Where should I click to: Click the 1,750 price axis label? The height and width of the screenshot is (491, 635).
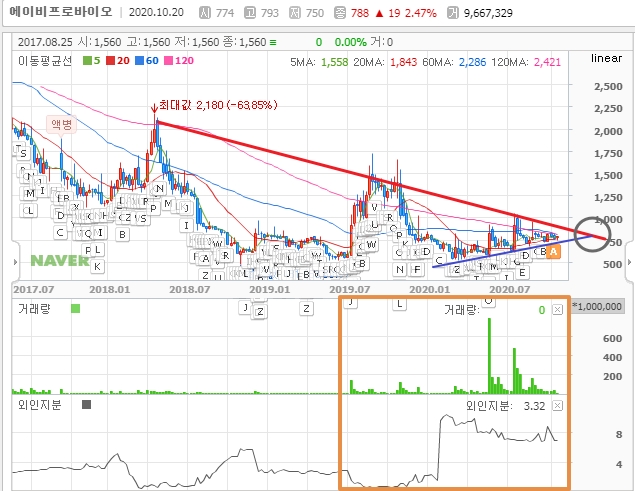tap(608, 154)
